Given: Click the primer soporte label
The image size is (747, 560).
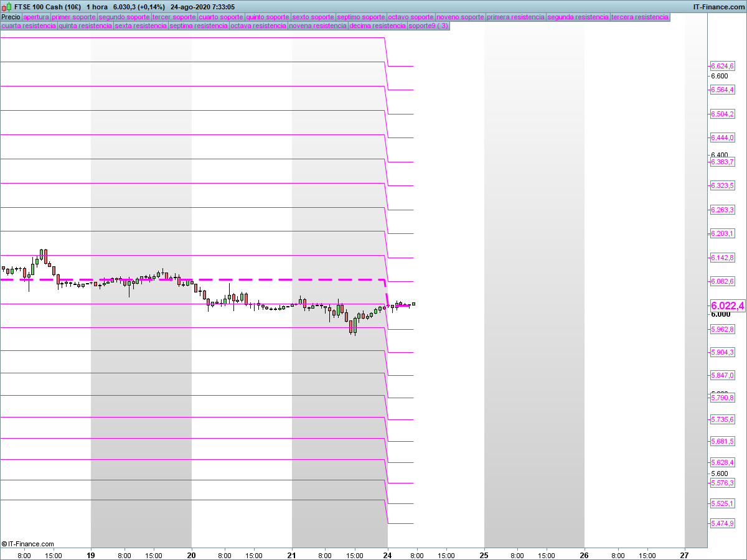Looking at the screenshot, I should [73, 17].
